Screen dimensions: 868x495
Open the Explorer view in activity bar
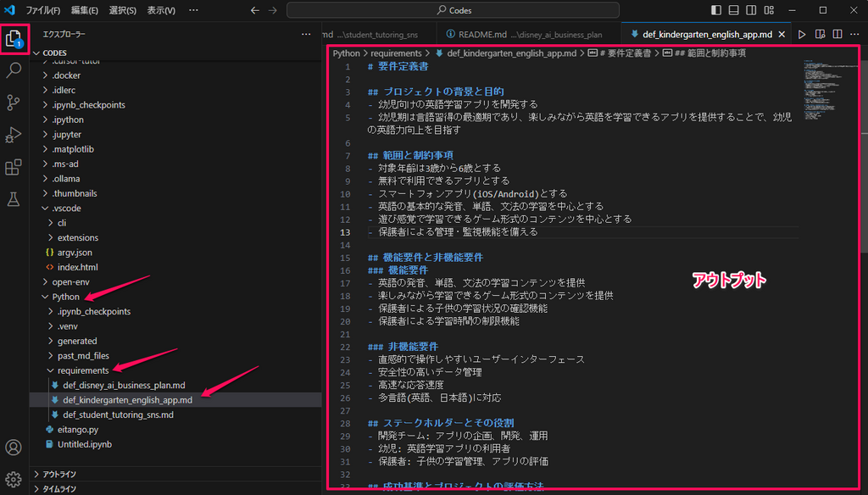tap(14, 39)
